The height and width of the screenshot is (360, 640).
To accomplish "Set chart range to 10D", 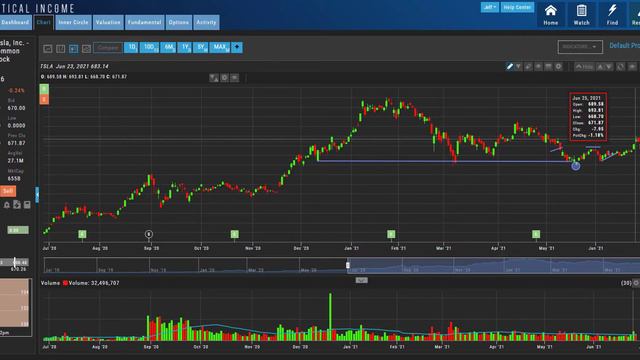I will (149, 47).
